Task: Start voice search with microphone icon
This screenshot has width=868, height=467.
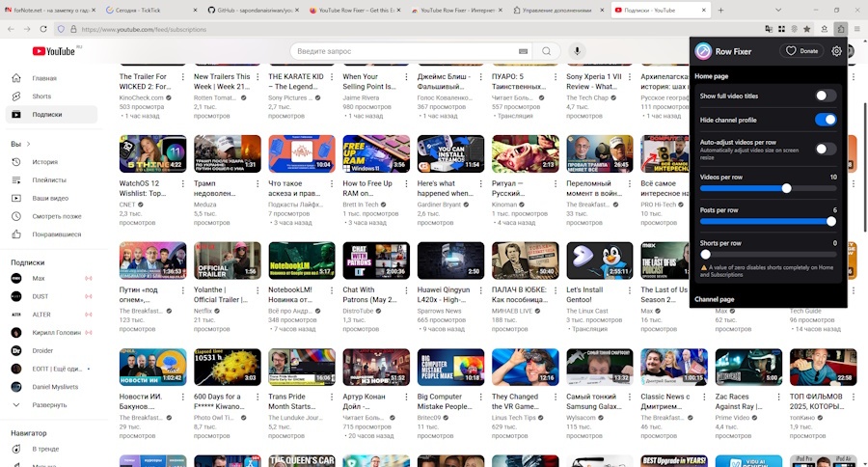Action: [x=577, y=51]
